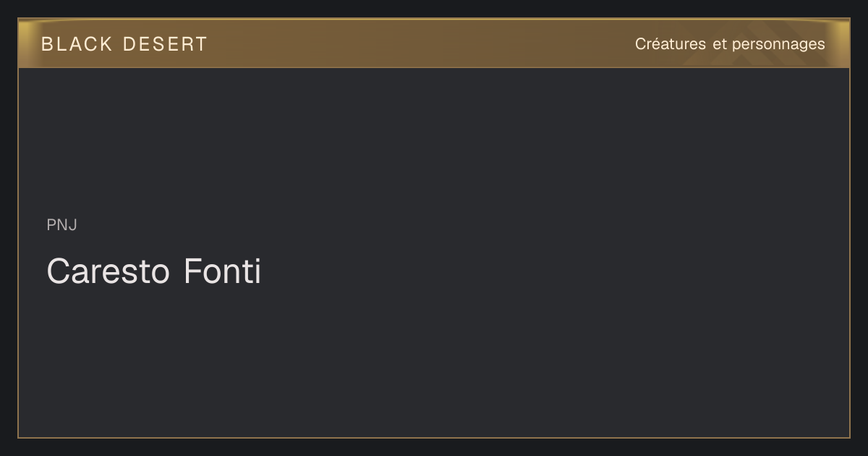Click the word personnages in the header
868x456 pixels.
778,45
